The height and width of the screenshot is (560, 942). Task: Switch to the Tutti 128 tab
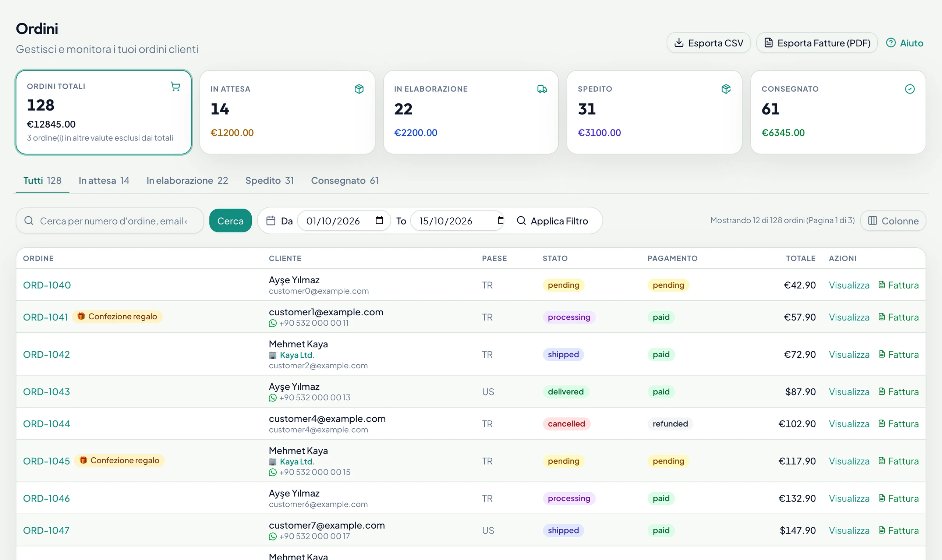[42, 181]
